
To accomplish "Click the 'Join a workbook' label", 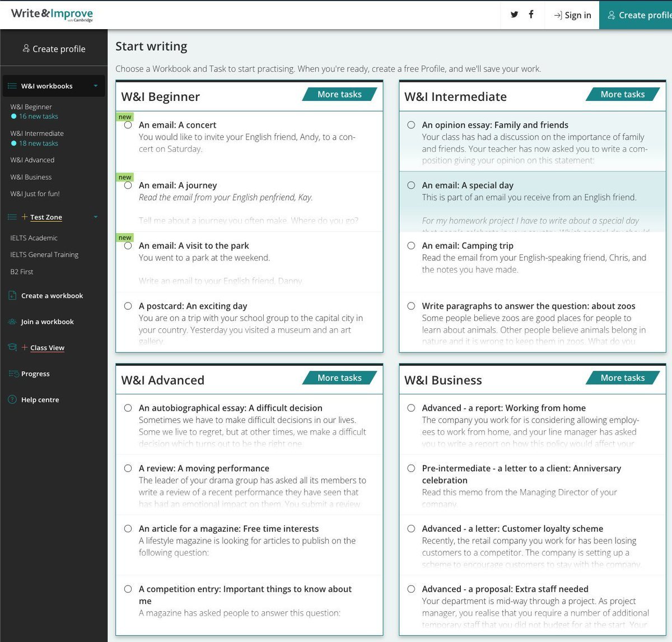I will pyautogui.click(x=47, y=322).
